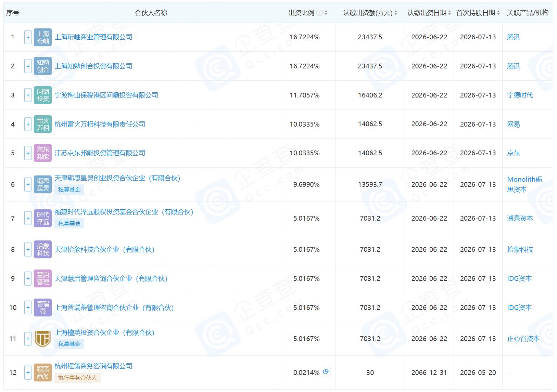557x392 pixels.
Task: Open 天津拾象科技合伙企业 link
Action: [104, 249]
